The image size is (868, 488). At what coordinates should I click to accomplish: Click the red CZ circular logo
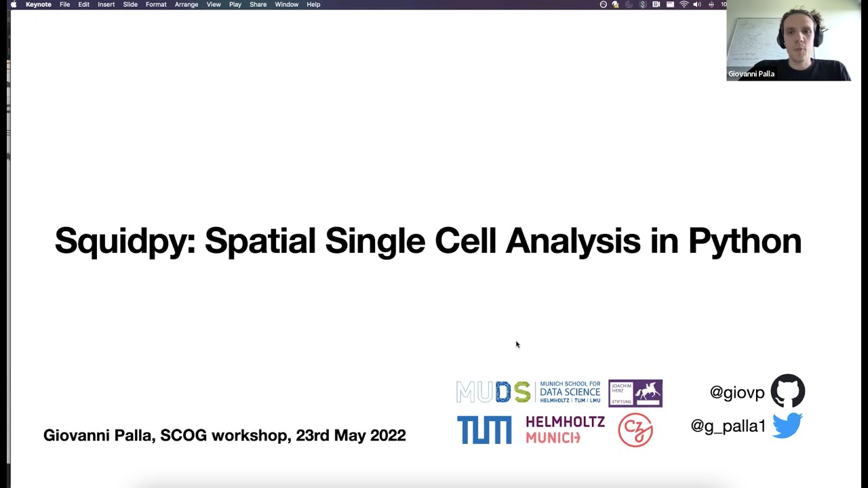click(x=635, y=430)
